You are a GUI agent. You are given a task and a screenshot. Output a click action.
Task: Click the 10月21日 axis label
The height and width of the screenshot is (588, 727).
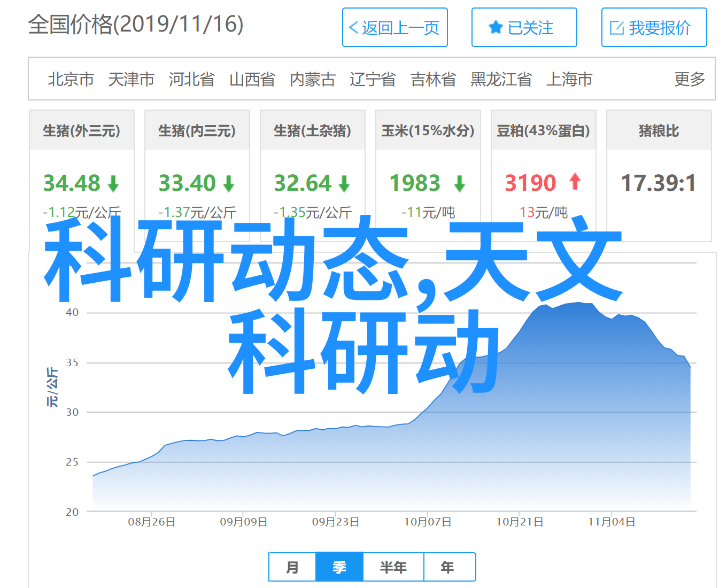pyautogui.click(x=520, y=522)
